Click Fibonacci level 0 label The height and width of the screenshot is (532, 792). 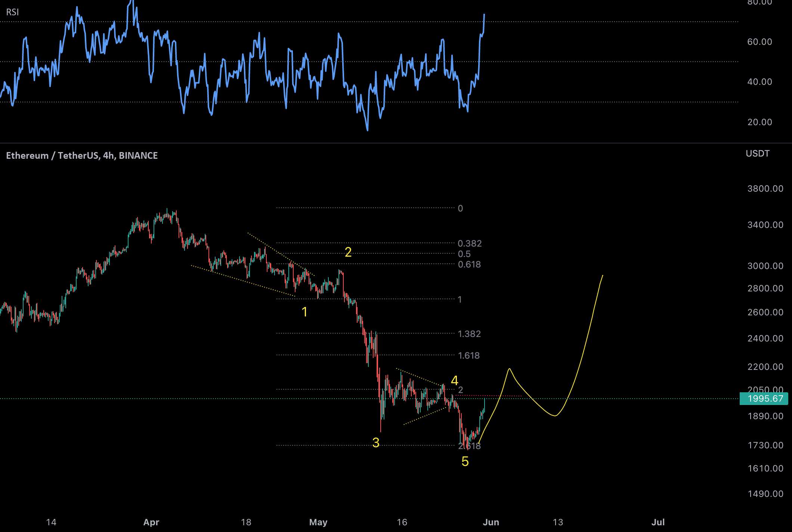tap(460, 208)
